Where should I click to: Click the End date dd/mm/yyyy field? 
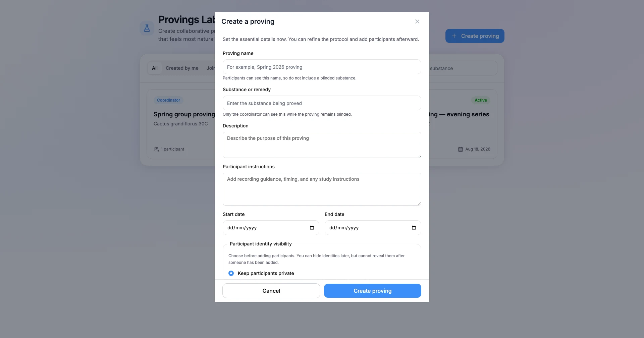(x=373, y=228)
